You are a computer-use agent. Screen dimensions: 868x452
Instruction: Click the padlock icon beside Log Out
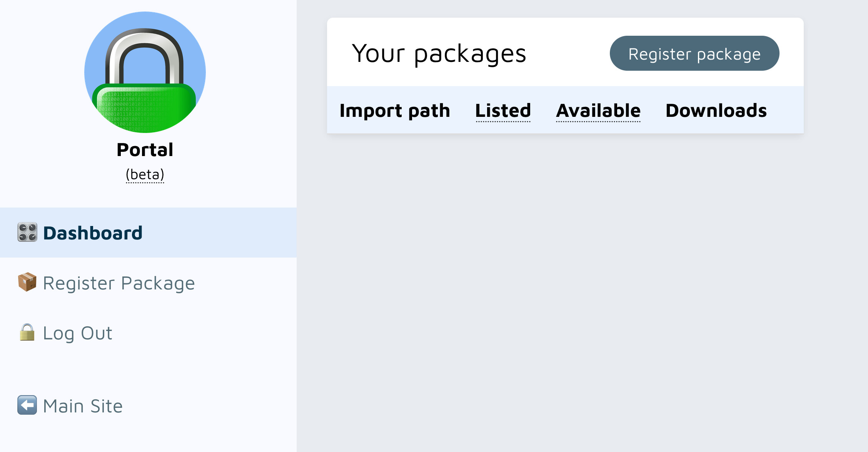27,332
